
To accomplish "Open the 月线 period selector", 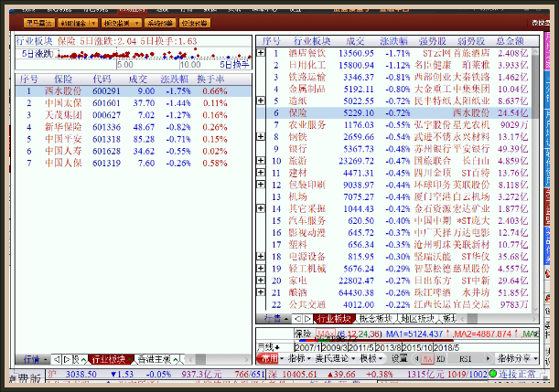I will pos(268,347).
